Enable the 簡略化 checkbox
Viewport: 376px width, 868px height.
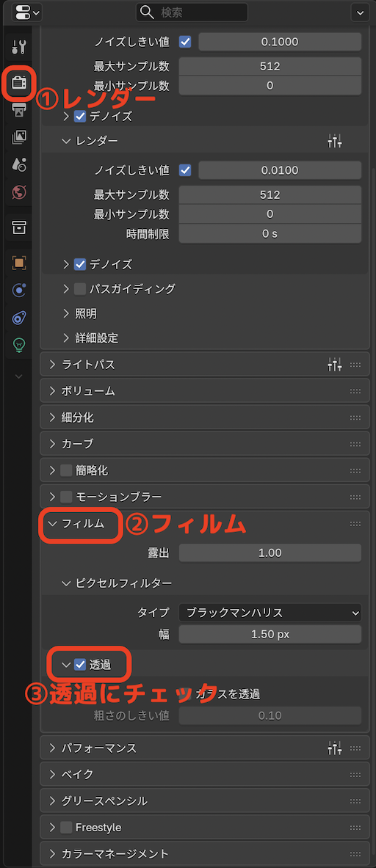coord(66,470)
